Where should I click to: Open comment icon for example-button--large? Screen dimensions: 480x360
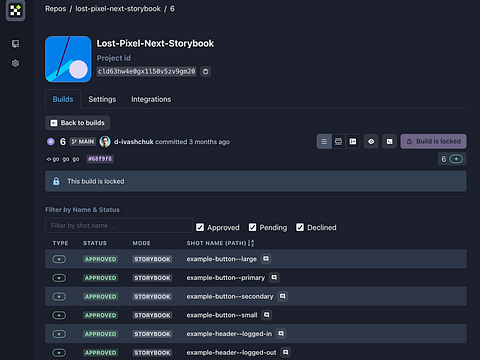[x=266, y=259]
